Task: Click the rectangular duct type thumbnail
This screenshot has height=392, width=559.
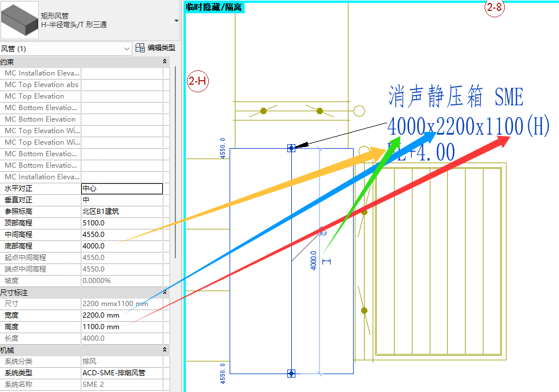Action: point(20,20)
